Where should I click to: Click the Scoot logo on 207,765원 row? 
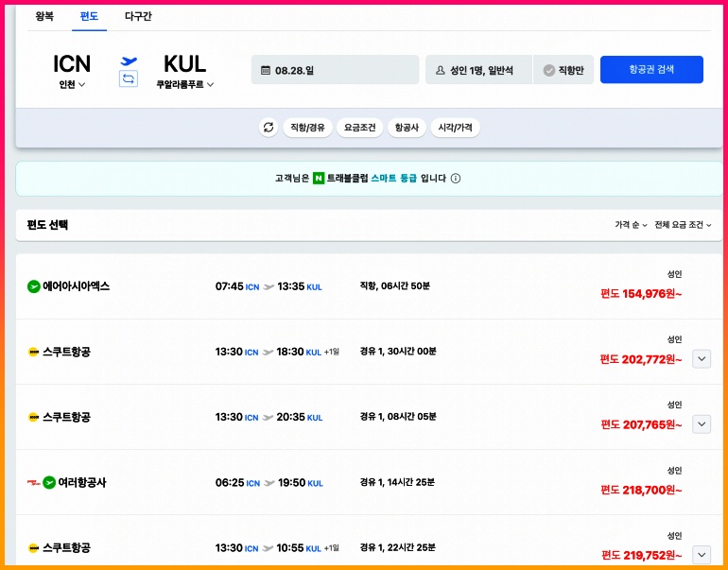(x=33, y=417)
